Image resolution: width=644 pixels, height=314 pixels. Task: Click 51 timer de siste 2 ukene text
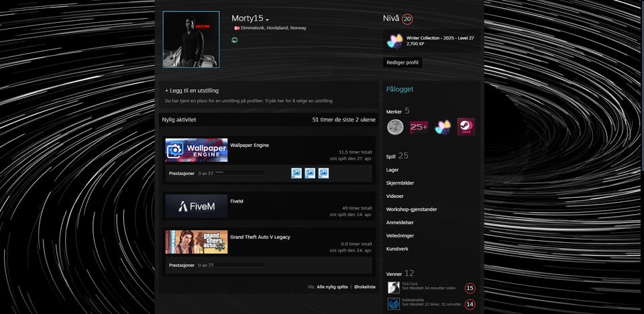tap(343, 119)
